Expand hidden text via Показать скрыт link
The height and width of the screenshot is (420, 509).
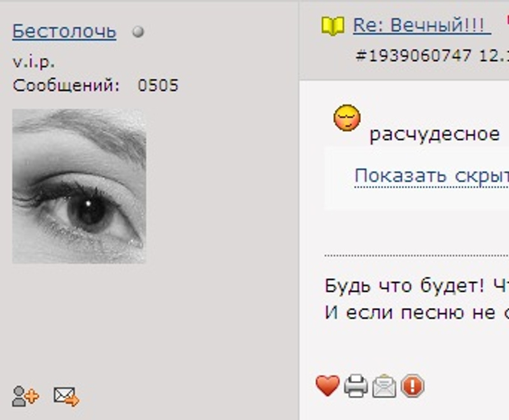point(432,176)
